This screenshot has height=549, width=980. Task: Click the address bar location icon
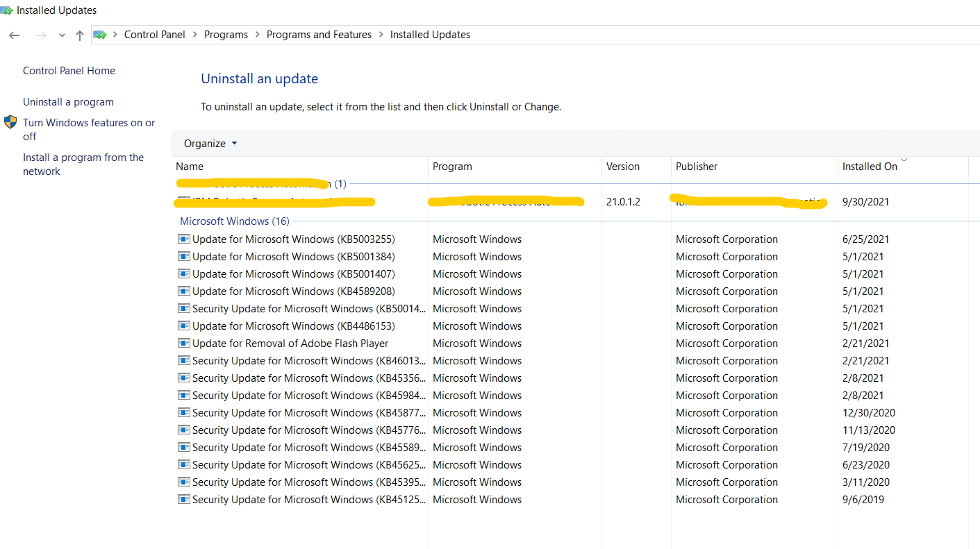tap(101, 35)
